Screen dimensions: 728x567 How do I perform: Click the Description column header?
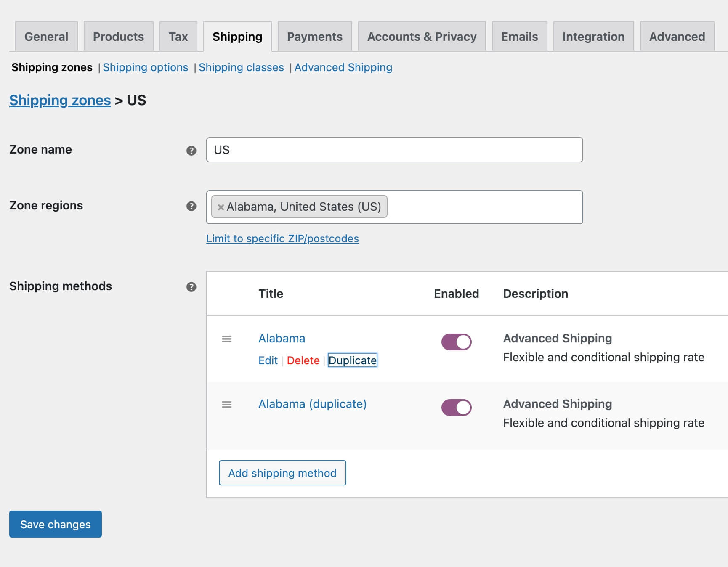coord(535,294)
